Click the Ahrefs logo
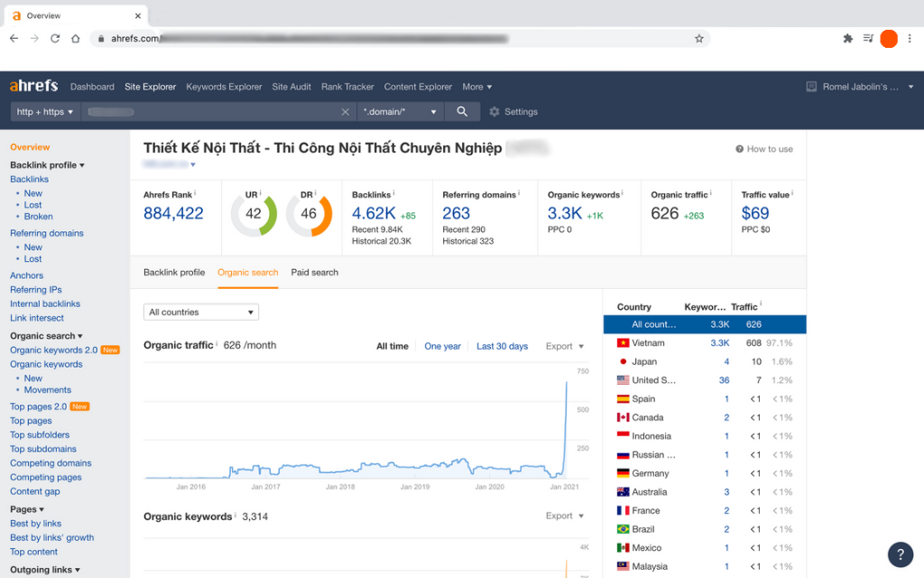 (33, 87)
